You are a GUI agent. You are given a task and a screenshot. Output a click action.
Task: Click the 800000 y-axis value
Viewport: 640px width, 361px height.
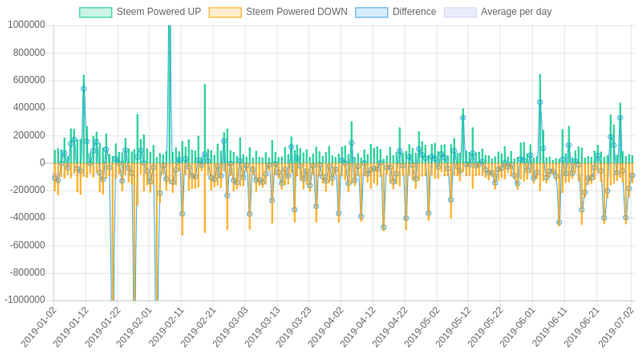point(29,53)
